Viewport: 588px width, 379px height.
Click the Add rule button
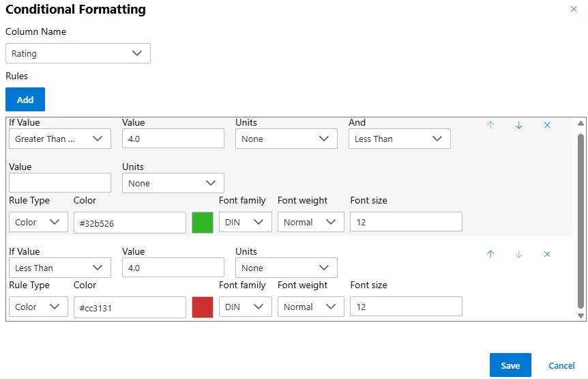(25, 100)
